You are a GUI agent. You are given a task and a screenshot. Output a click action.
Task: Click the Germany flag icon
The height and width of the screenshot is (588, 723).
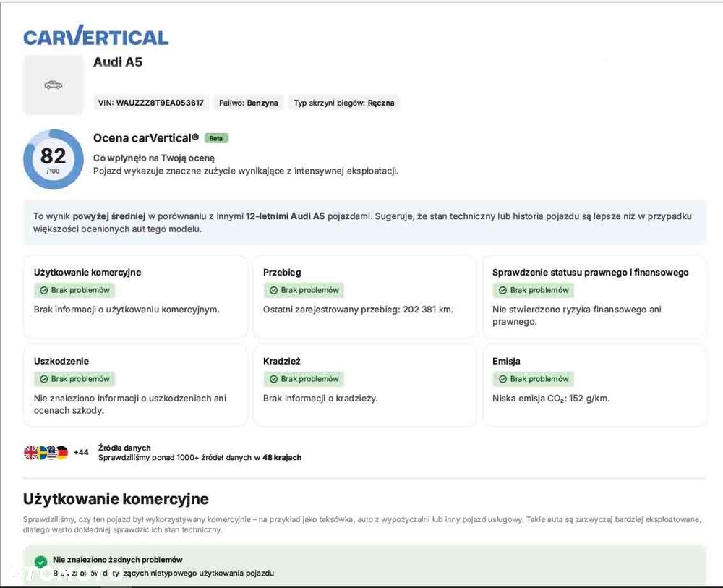[x=62, y=453]
